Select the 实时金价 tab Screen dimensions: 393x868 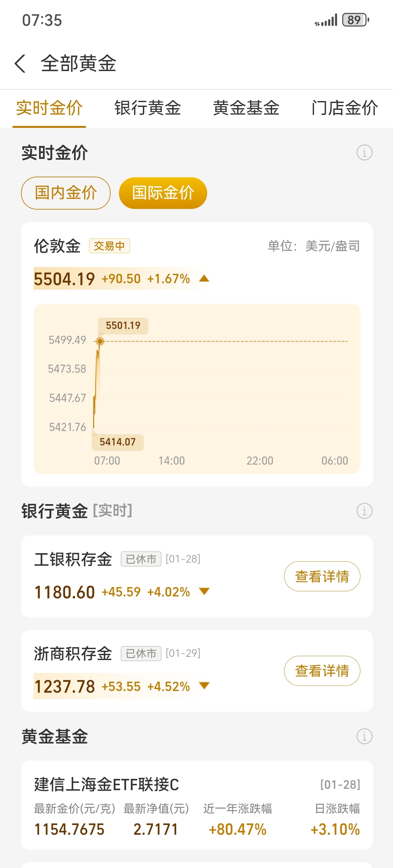[49, 108]
